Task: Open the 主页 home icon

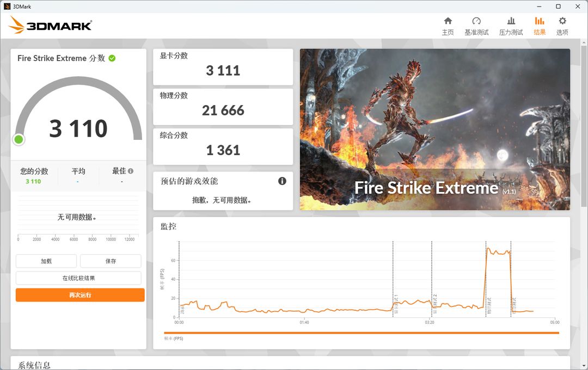Action: 448,21
